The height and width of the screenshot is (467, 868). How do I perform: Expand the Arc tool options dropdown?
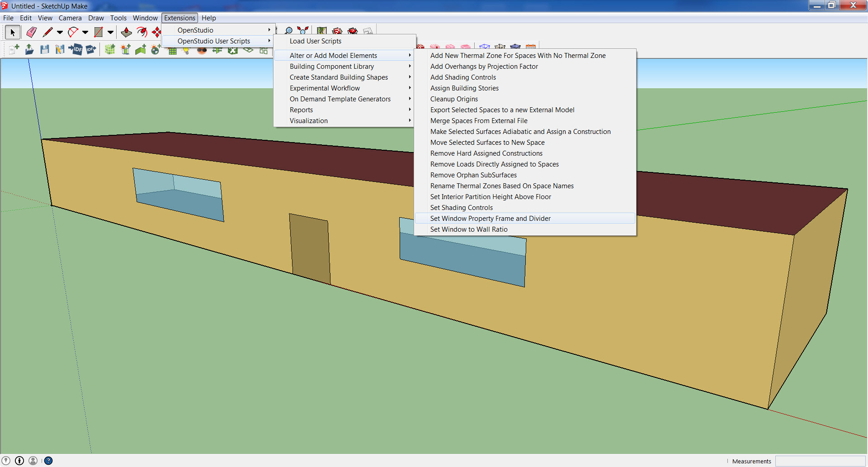tap(85, 32)
